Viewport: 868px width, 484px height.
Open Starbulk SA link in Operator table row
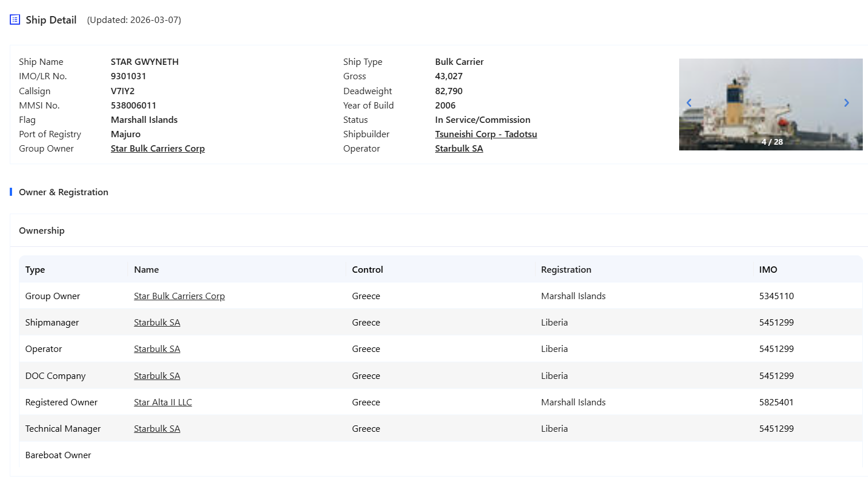(x=157, y=349)
